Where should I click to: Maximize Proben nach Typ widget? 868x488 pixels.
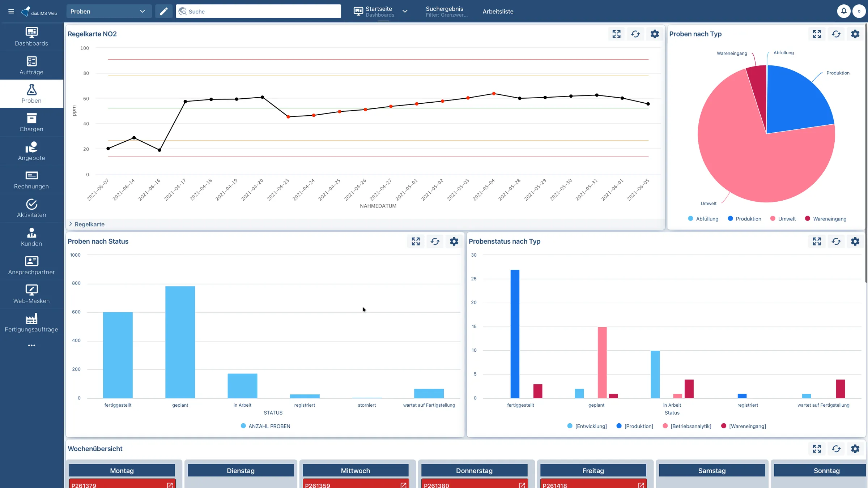(817, 34)
